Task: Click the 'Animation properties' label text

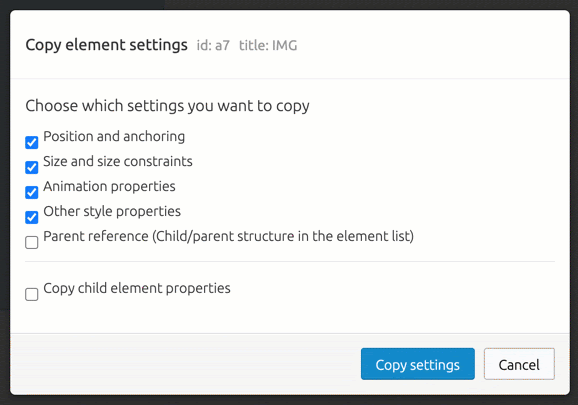Action: coord(109,187)
